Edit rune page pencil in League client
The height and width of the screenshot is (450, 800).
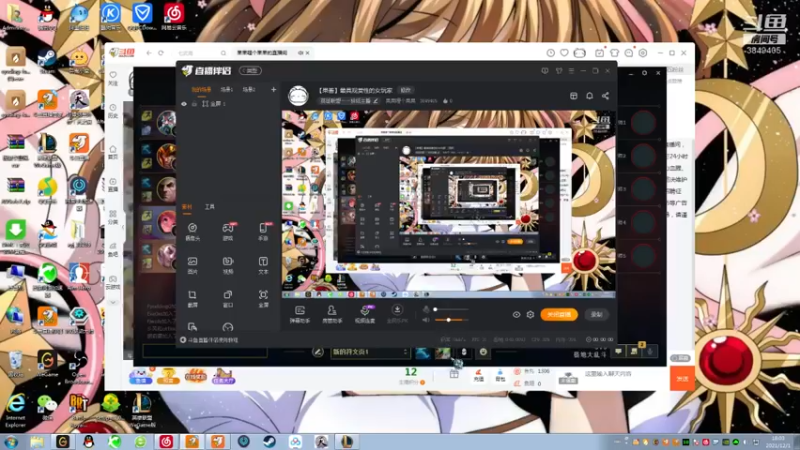[x=318, y=352]
